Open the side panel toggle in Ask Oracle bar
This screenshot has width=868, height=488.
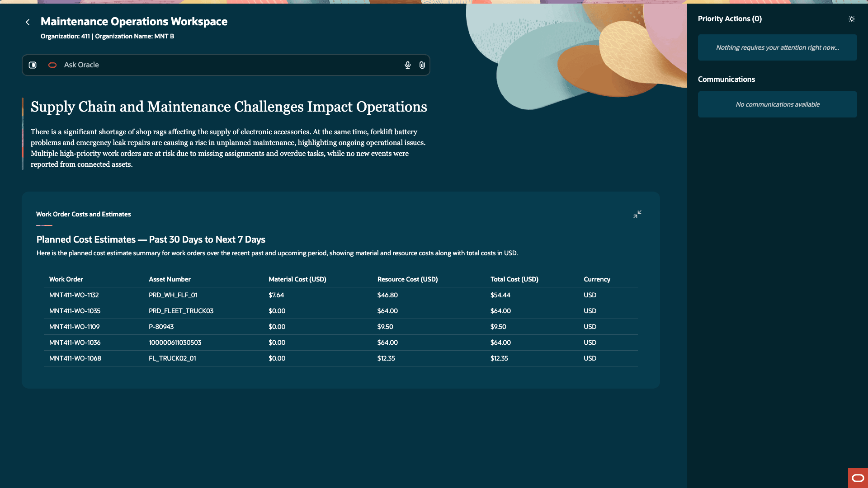[x=32, y=65]
